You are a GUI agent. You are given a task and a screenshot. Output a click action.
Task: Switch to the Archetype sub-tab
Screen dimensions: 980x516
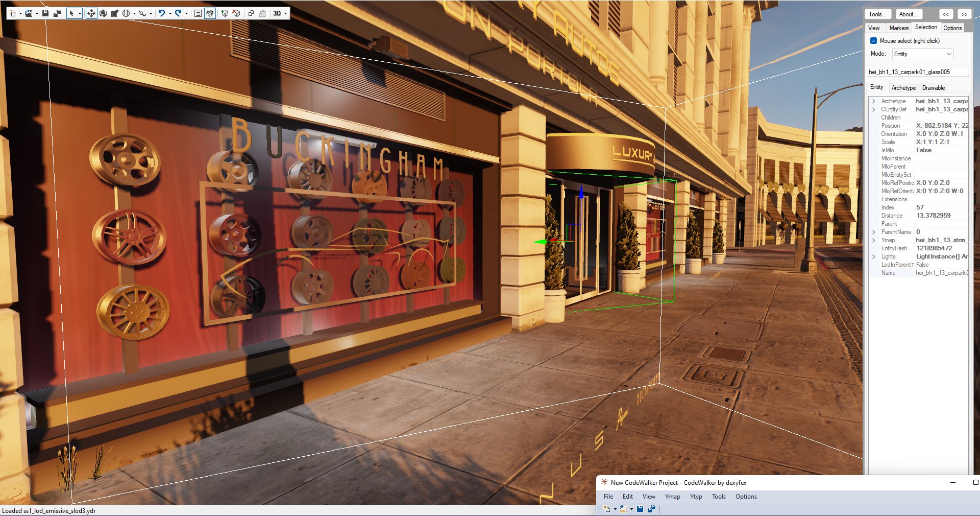pyautogui.click(x=903, y=88)
